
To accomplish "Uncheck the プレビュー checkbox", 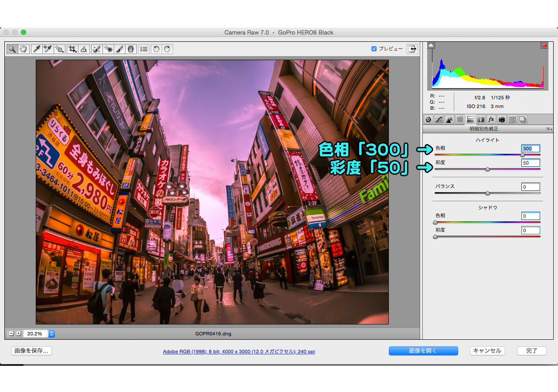I will coord(374,49).
